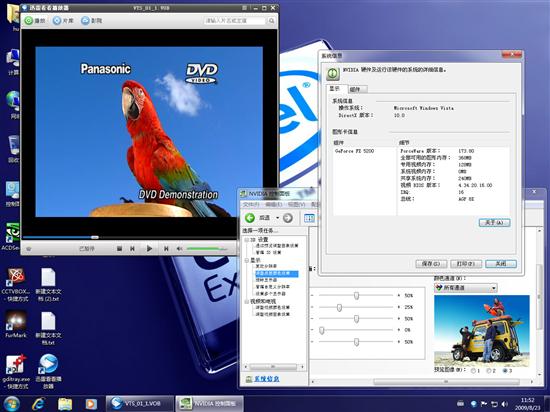This screenshot has width=550, height=412.
Task: Click the ForceWare version value 173.80
Action: point(466,151)
